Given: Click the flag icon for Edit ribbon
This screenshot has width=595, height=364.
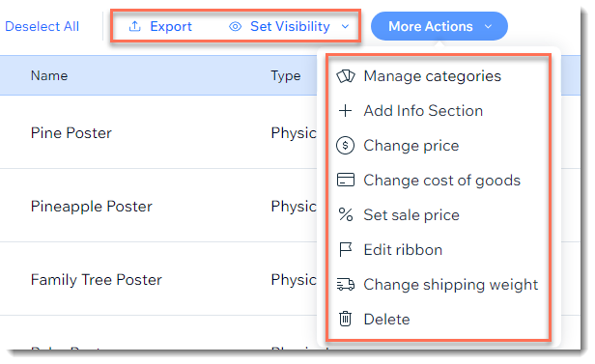Looking at the screenshot, I should (346, 250).
